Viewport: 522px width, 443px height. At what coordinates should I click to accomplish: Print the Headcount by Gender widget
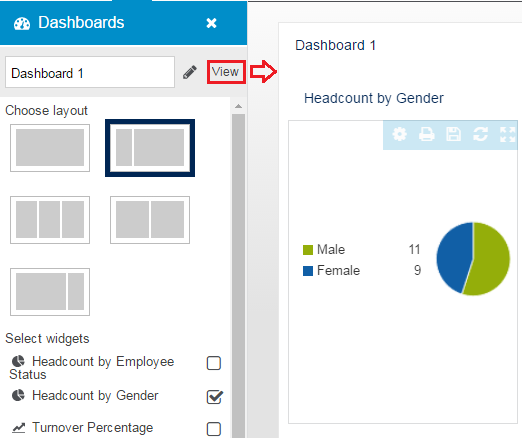(426, 134)
